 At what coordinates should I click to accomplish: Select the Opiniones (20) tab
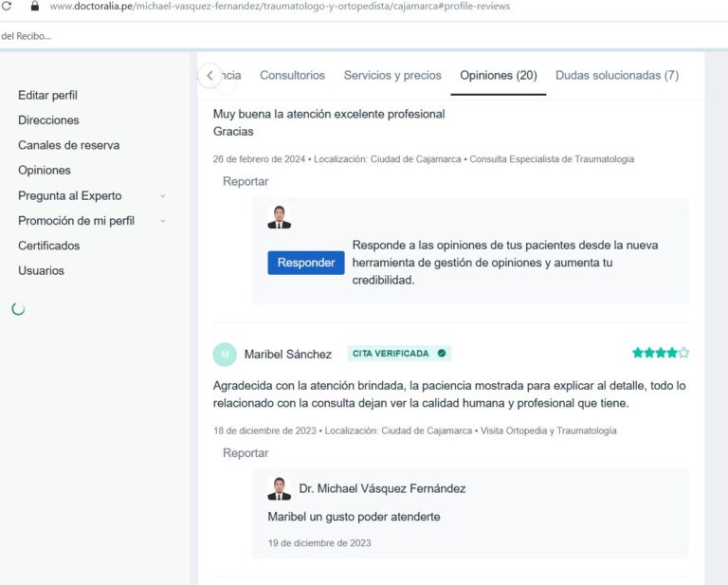499,75
